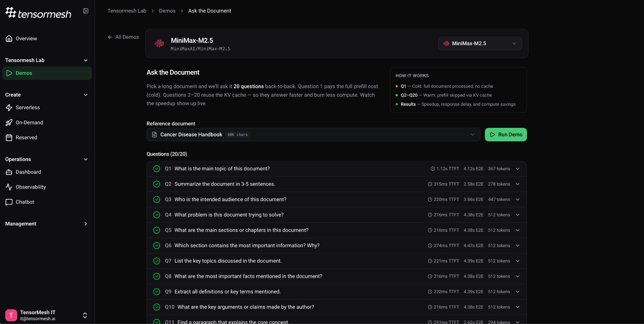
Task: Click Q7 completed check icon
Action: coord(157,261)
